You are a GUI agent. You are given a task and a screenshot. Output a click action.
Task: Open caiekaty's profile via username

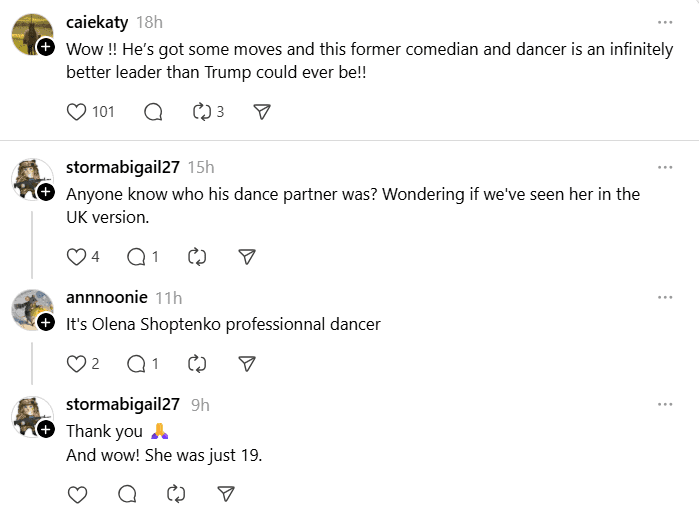coord(97,22)
